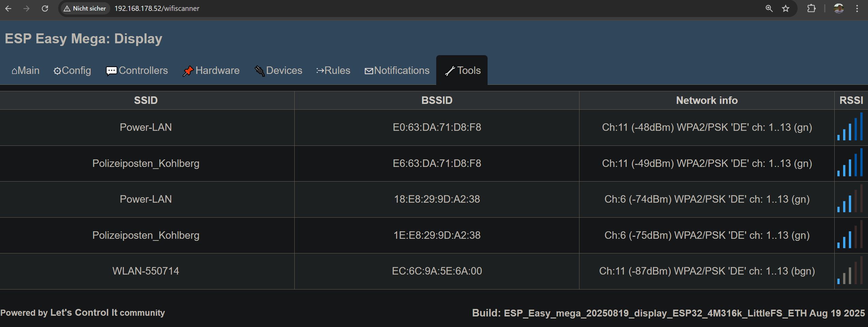Click the signal bars for -48dBm Power-LAN
Viewport: 868px width, 327px height.
coord(850,127)
